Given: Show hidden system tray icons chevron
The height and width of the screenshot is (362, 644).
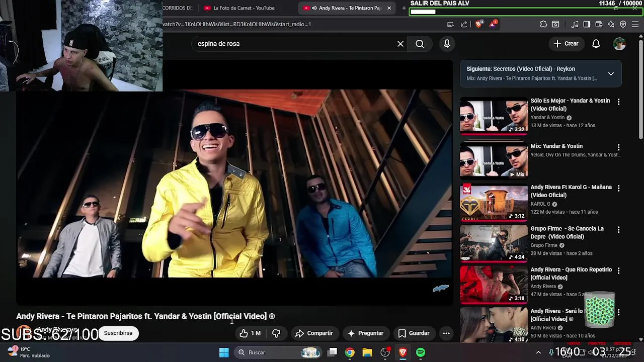Looking at the screenshot, I should [x=538, y=352].
